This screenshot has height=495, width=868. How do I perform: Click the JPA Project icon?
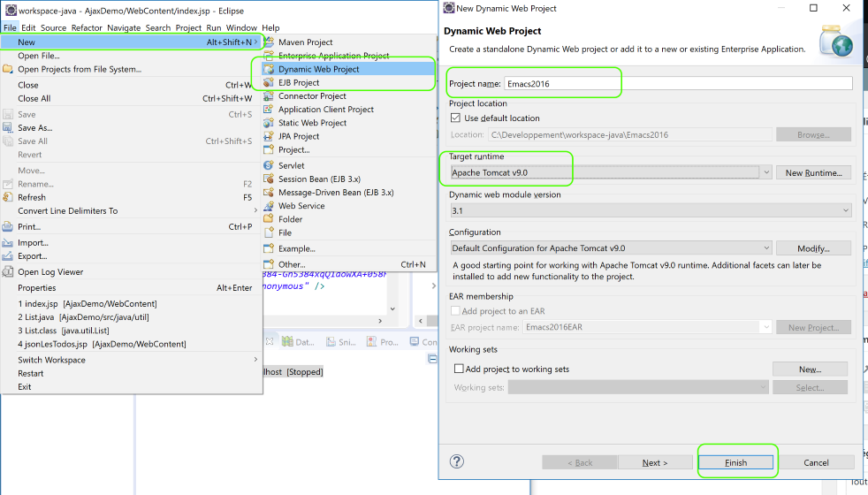[269, 136]
